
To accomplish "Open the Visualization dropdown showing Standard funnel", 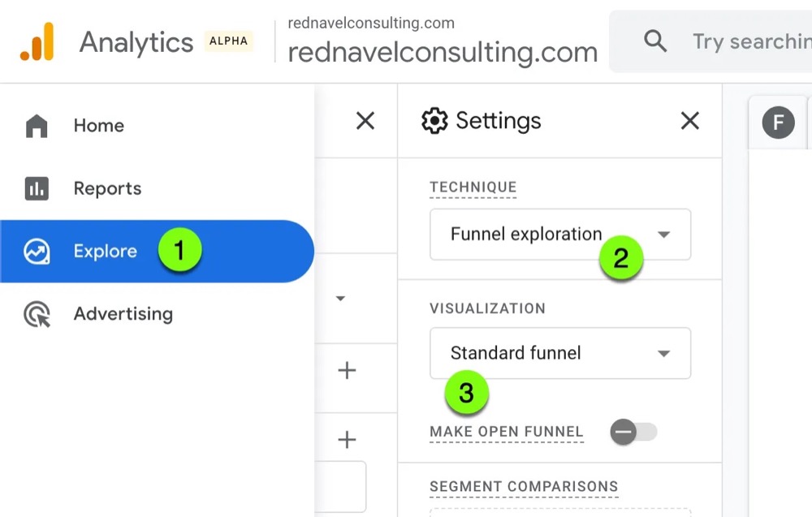I will tap(559, 353).
